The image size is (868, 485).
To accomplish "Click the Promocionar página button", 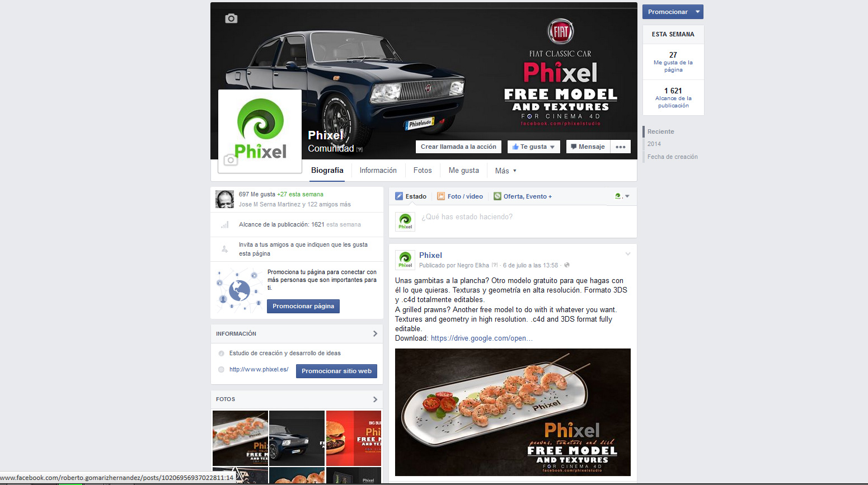I will 303,306.
